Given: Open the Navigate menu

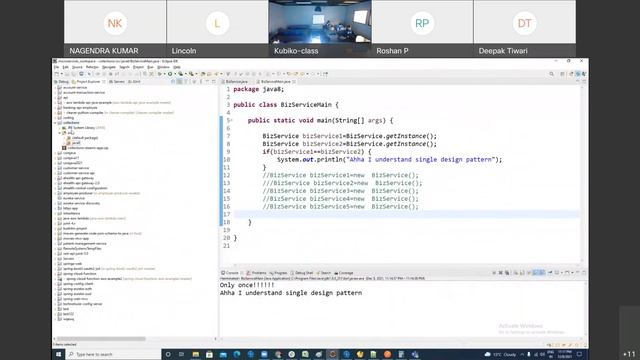Looking at the screenshot, I should coord(109,67).
